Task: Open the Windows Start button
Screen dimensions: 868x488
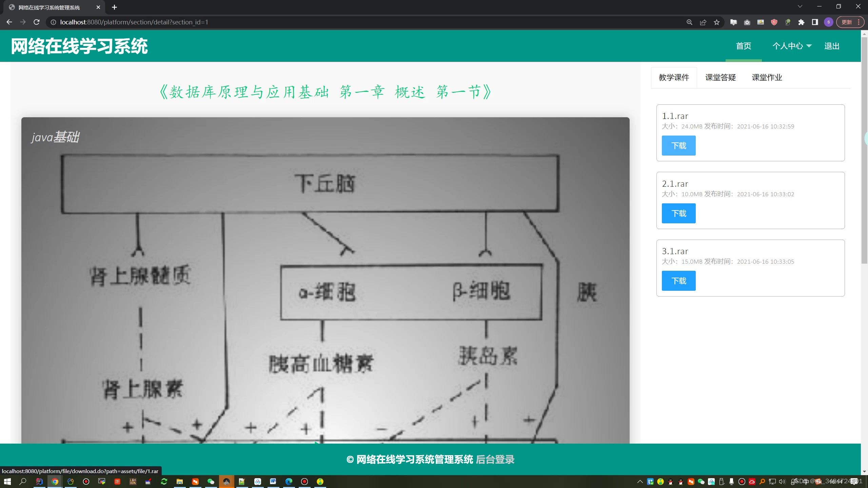Action: click(7, 482)
